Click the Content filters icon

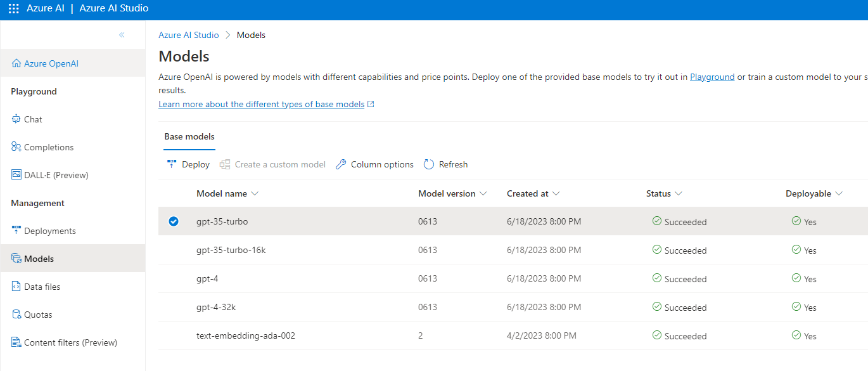tap(16, 342)
